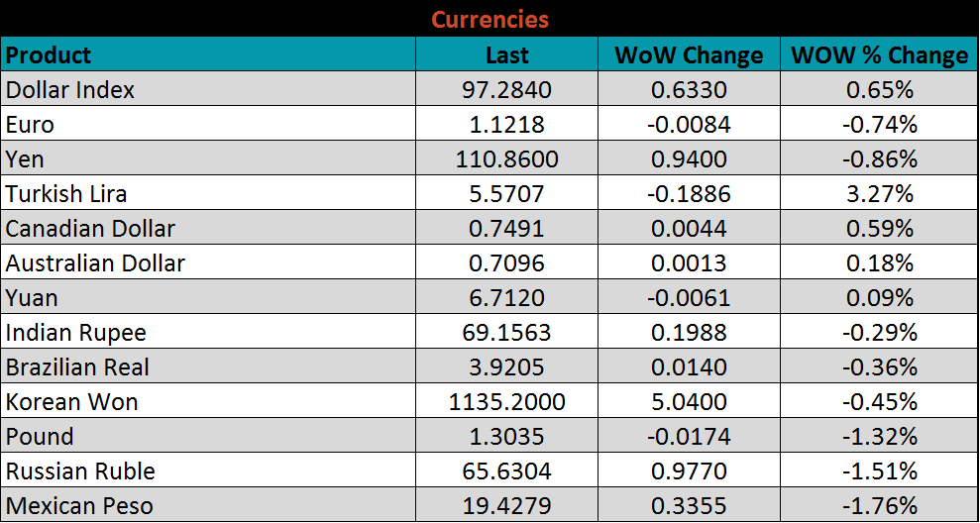The height and width of the screenshot is (523, 980).
Task: Select the Product column header
Action: [x=49, y=54]
